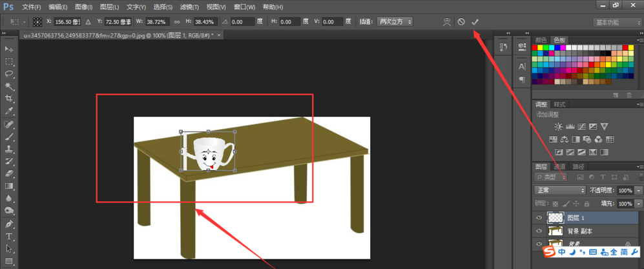Hide the 图层 1 layer via eye icon
This screenshot has width=644, height=269.
[x=539, y=217]
